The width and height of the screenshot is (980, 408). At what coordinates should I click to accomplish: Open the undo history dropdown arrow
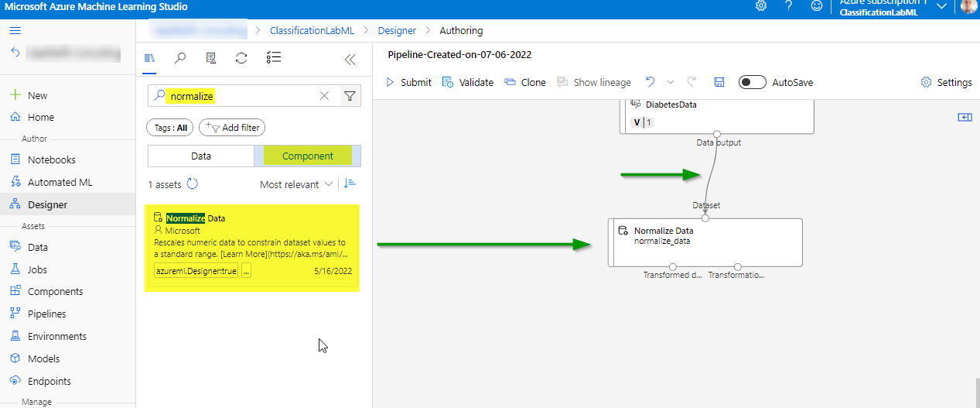[671, 82]
